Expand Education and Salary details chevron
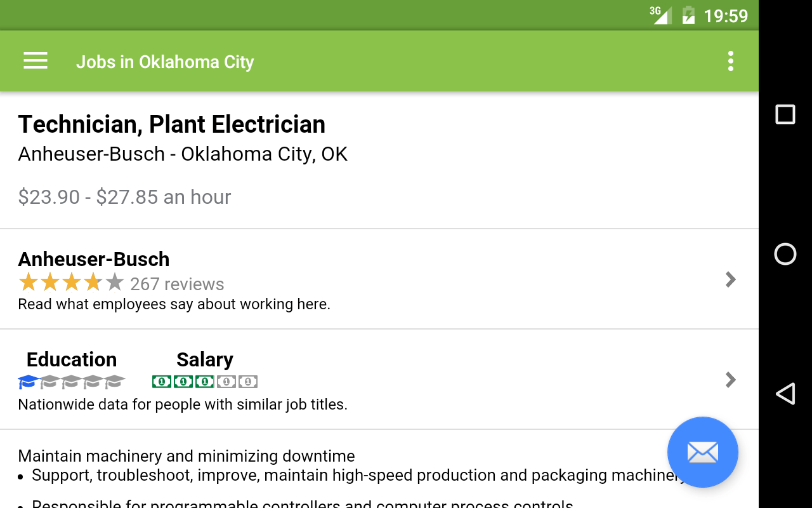This screenshot has height=508, width=812. tap(731, 380)
